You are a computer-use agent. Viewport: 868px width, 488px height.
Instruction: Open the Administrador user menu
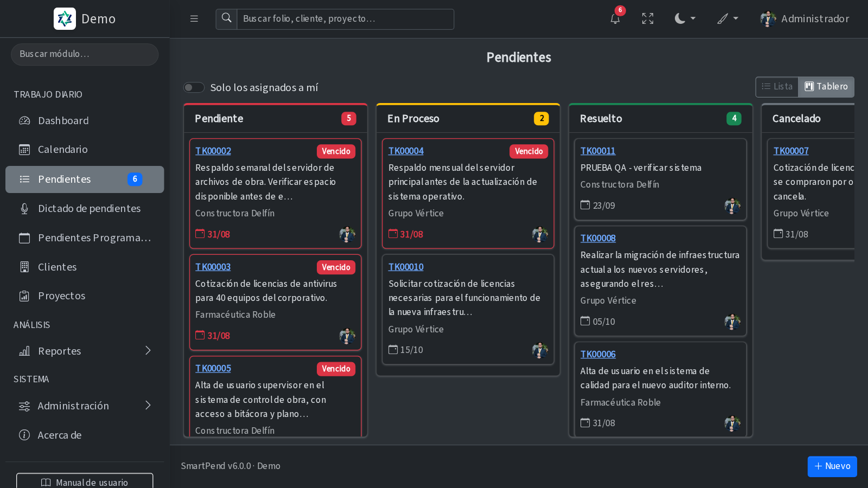tap(805, 19)
